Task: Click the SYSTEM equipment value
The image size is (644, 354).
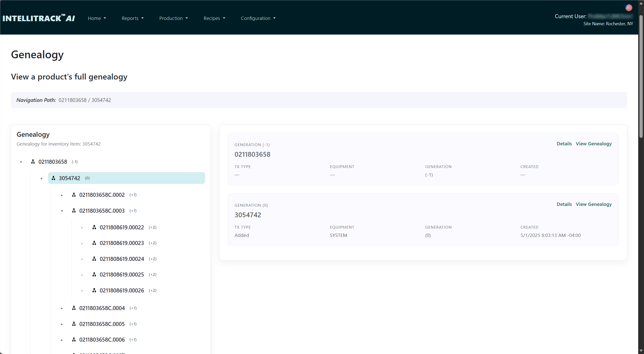Action: coord(338,235)
